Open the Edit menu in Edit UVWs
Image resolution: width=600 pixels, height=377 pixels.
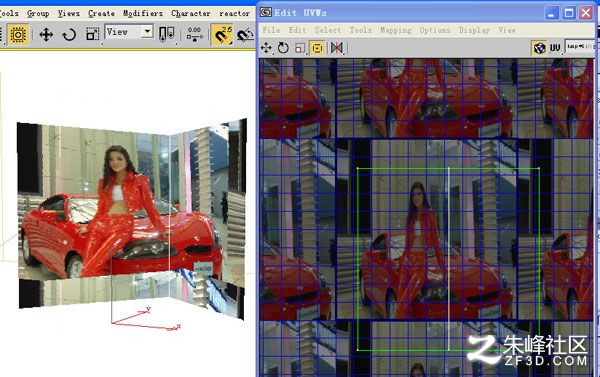coord(297,30)
